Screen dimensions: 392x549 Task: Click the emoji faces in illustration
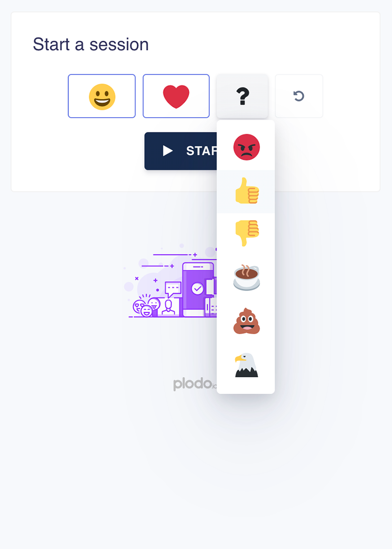[147, 307]
